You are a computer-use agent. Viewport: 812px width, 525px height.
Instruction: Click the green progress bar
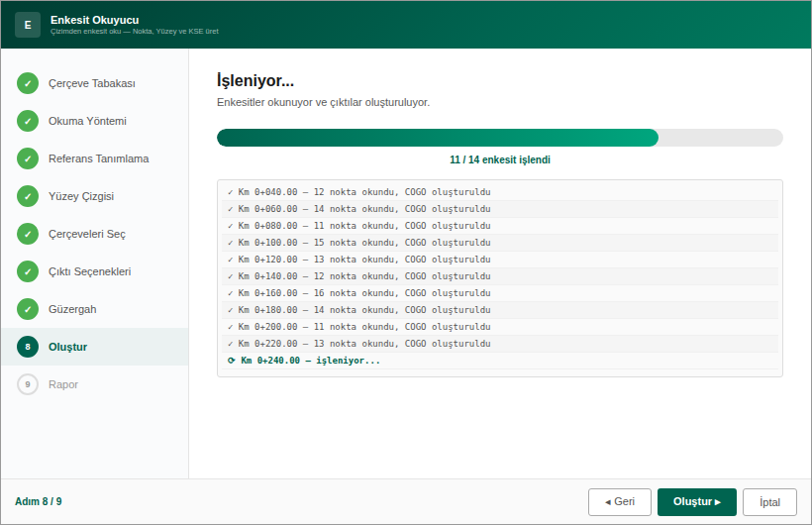click(x=438, y=138)
